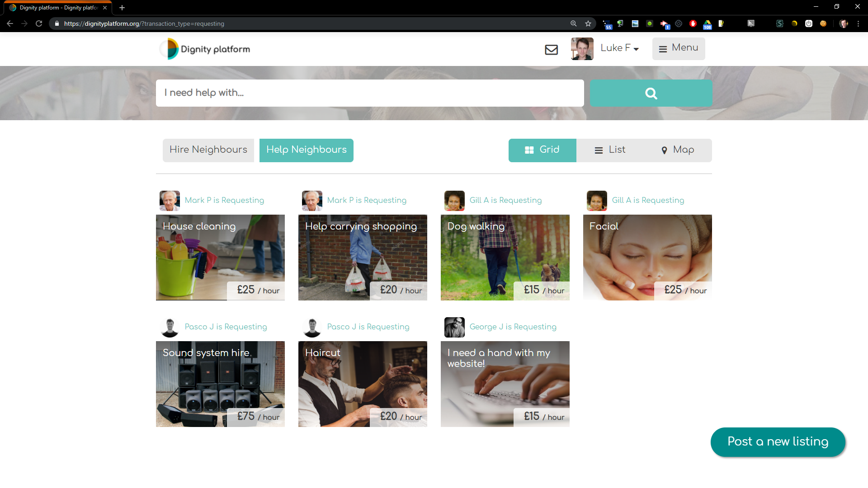Select the Hire Neighbours tab
Viewport: 868px width, 488px height.
pyautogui.click(x=208, y=150)
